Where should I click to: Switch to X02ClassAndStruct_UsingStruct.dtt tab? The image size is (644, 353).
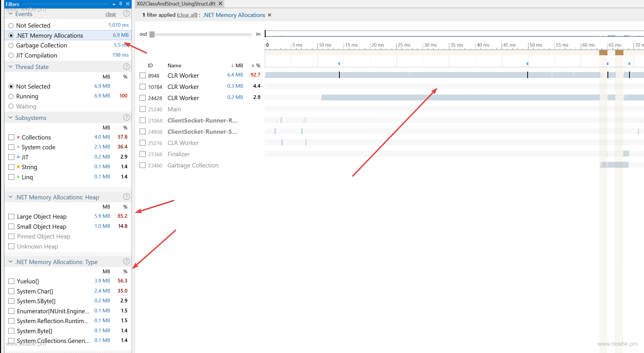pos(176,4)
